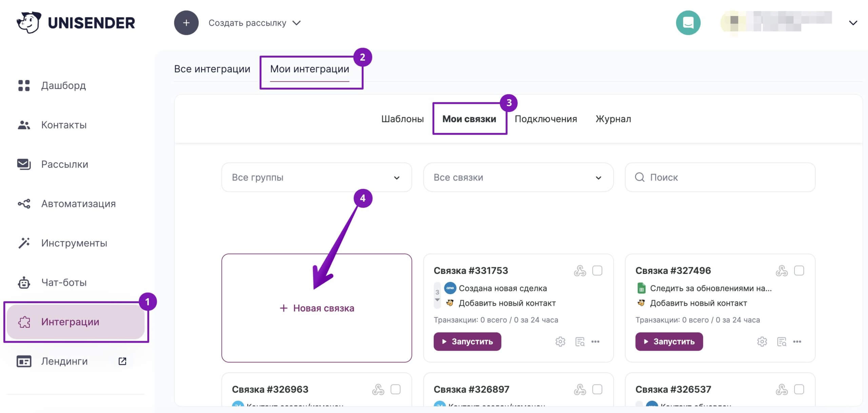Create a new link via Новая связка

[x=317, y=308]
